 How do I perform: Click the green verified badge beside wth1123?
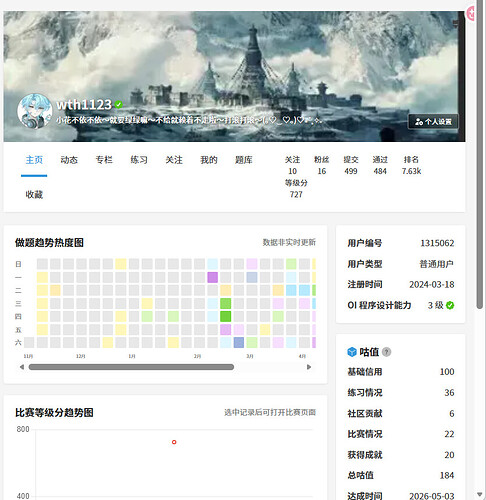click(118, 105)
